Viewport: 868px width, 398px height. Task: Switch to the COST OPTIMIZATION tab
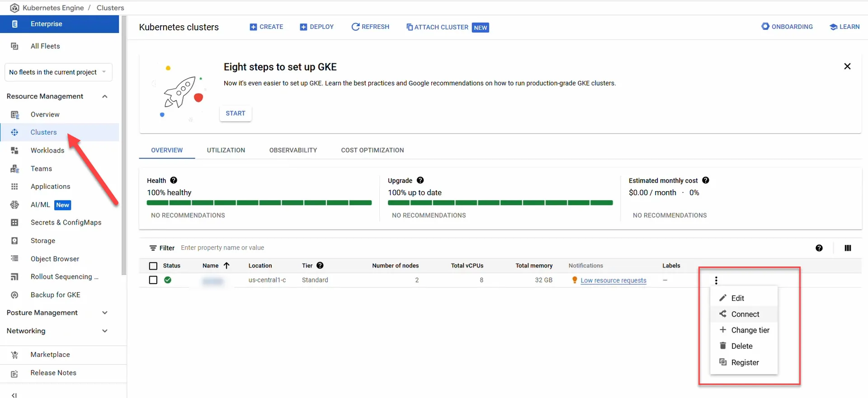pyautogui.click(x=373, y=150)
